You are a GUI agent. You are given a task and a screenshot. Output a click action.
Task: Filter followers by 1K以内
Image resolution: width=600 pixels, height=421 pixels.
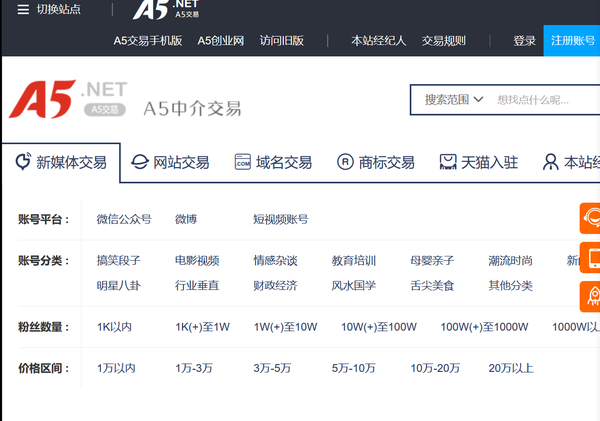point(114,327)
